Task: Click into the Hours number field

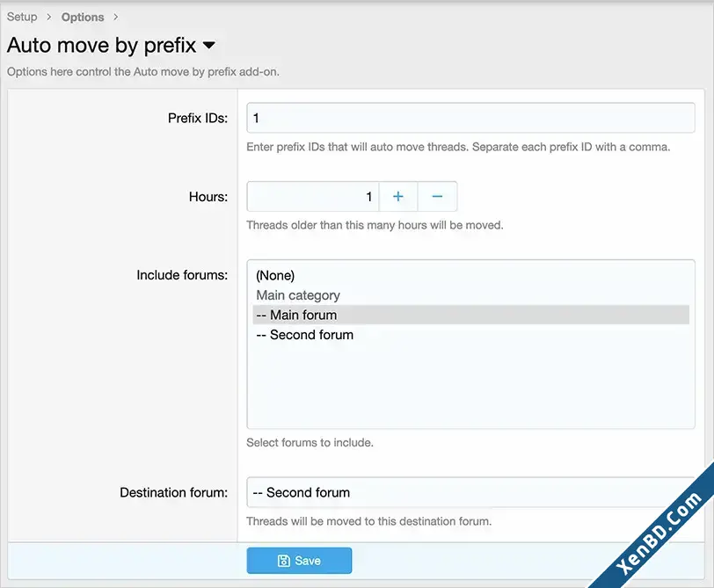Action: click(x=313, y=196)
